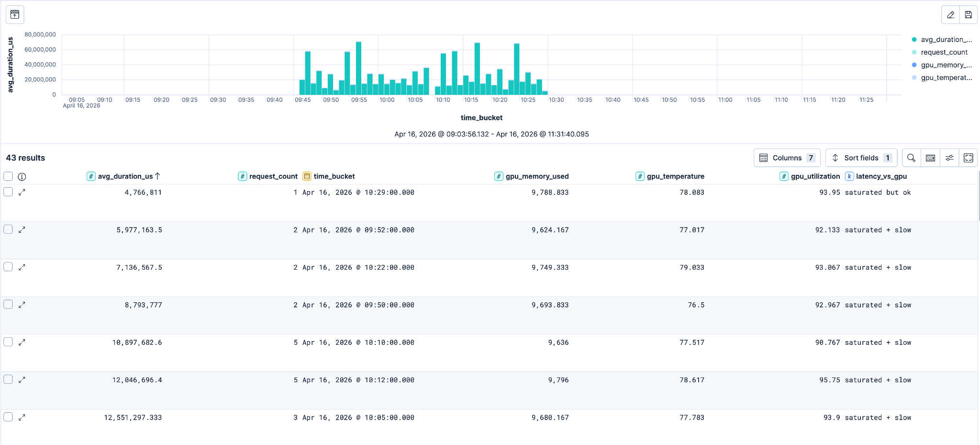This screenshot has height=445, width=980.
Task: Show keyboard shortcuts icon in table toolbar
Action: [x=930, y=158]
